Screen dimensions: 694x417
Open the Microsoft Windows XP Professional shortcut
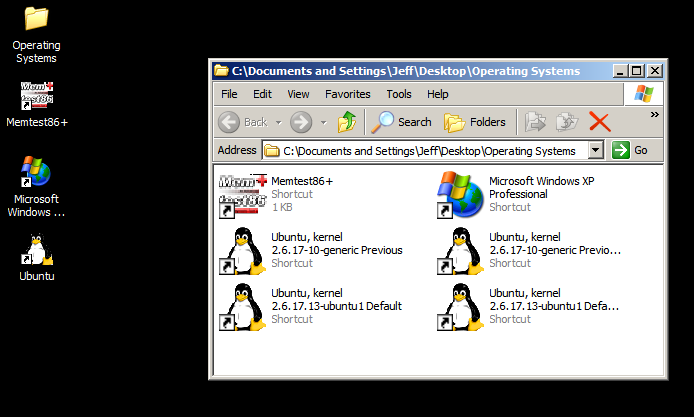457,194
